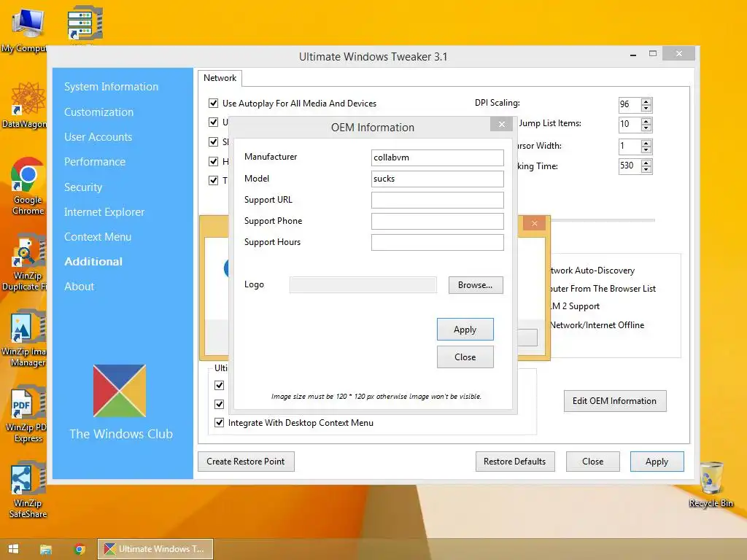Image resolution: width=747 pixels, height=560 pixels.
Task: Click the Logo path field
Action: click(363, 285)
